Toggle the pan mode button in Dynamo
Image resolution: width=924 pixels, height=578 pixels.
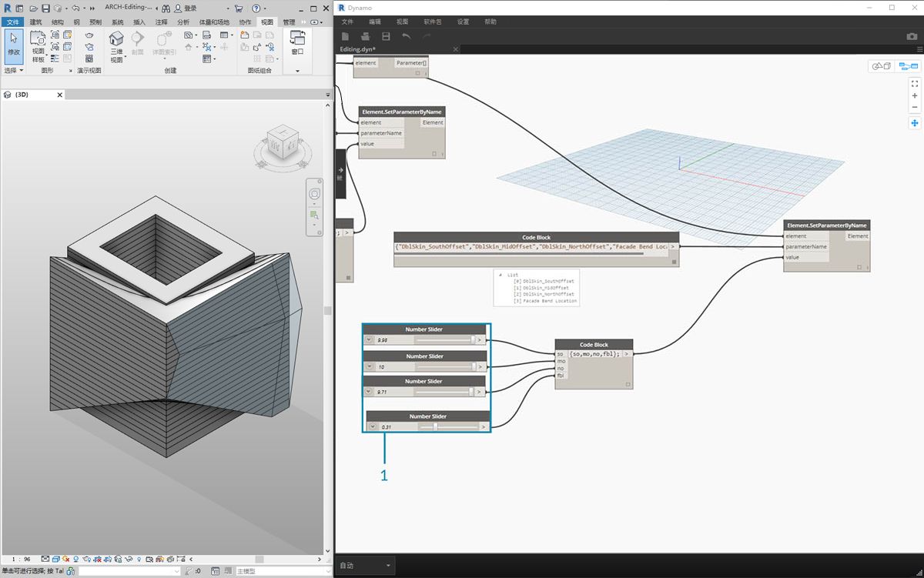coord(914,123)
